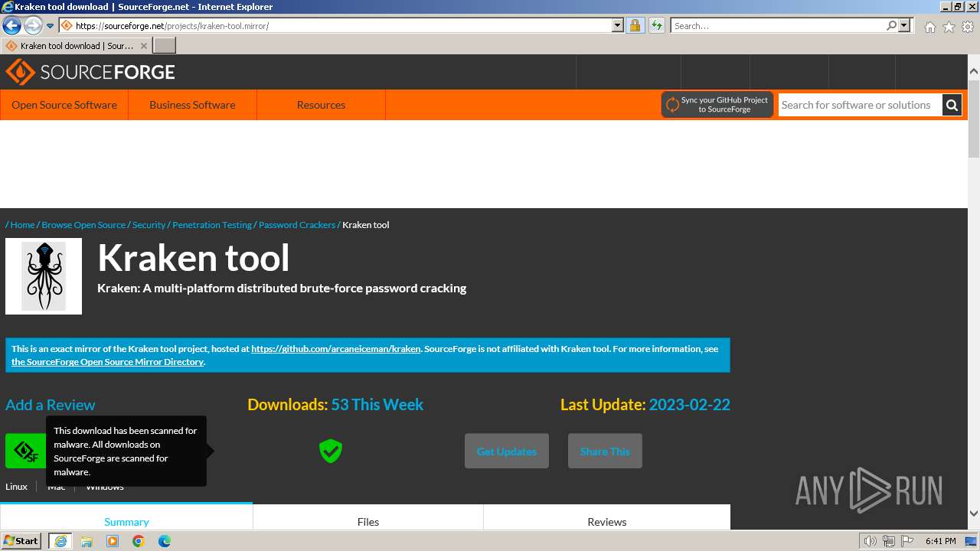
Task: Click the Internet Explorer back arrow button
Action: coord(11,26)
